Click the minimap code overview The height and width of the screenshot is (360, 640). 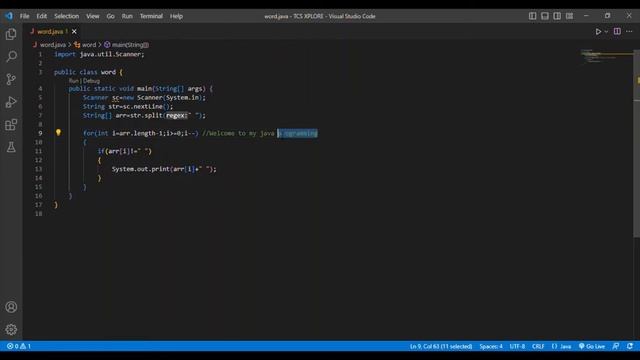coord(607,56)
